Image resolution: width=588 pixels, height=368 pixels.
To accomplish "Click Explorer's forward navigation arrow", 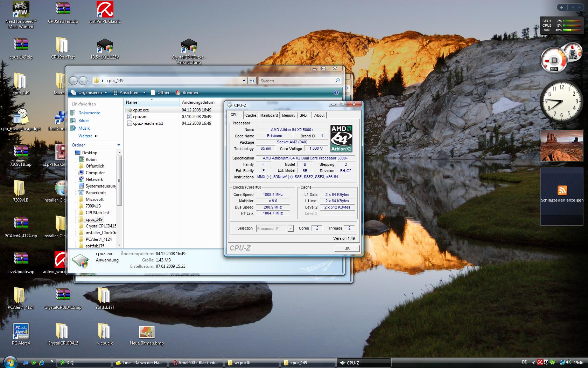I will click(x=83, y=81).
